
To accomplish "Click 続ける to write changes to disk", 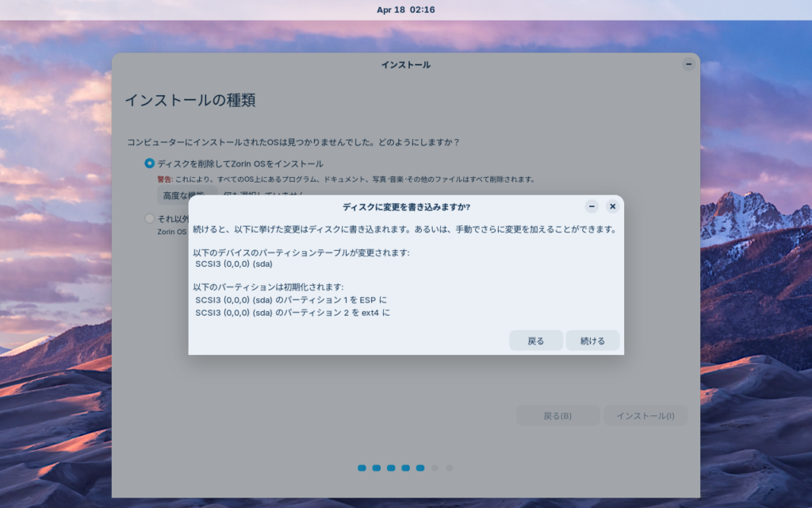I will [592, 341].
